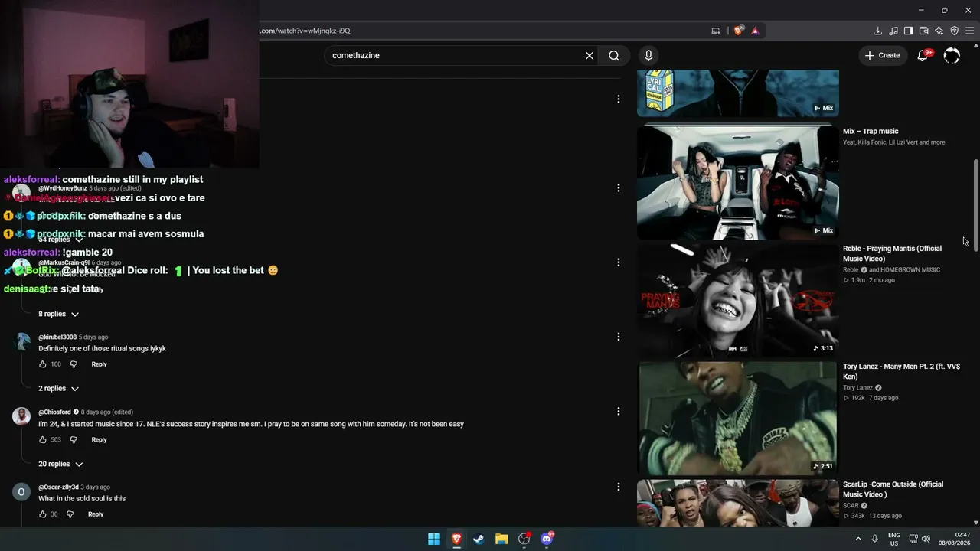Expand the 8 replies thread
Screen dimensions: 980x551
point(59,314)
